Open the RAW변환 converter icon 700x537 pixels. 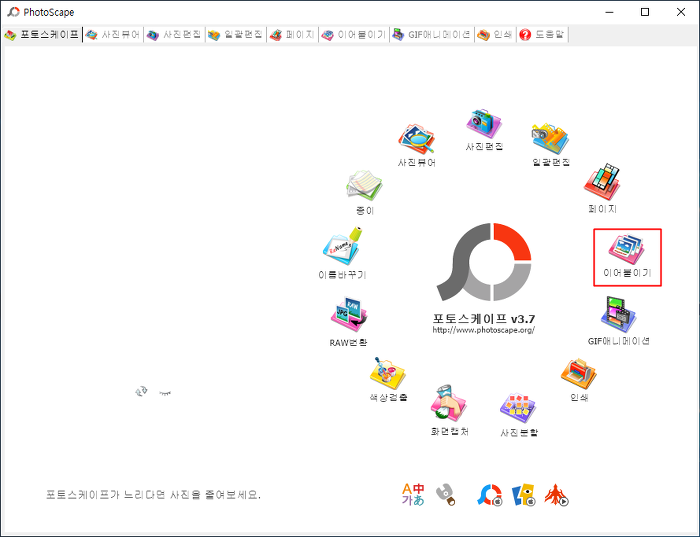[x=348, y=322]
